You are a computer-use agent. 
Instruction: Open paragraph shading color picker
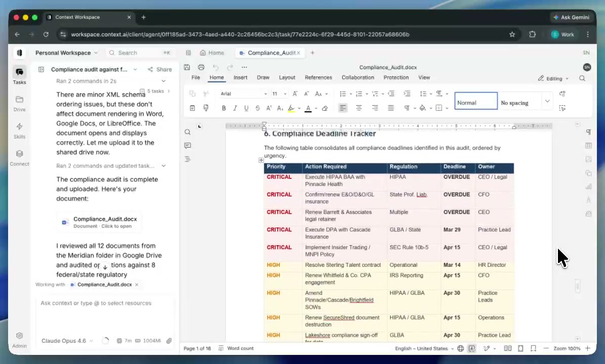point(431,108)
